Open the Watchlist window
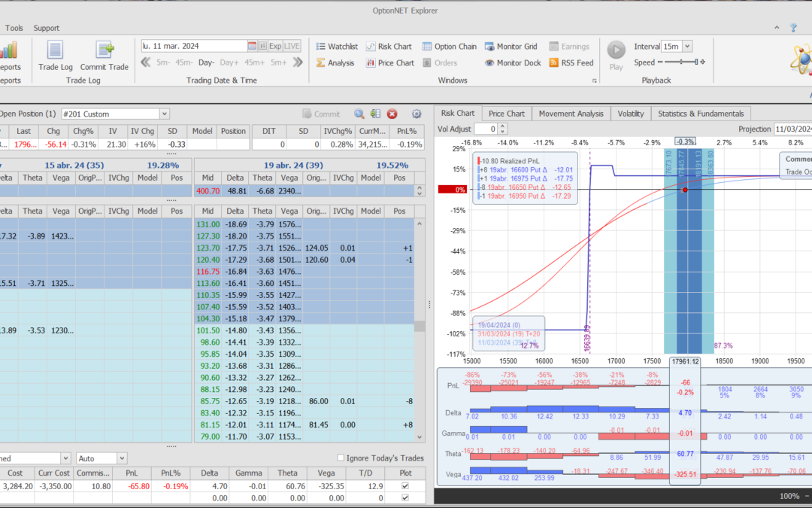Viewport: 812px width, 508px height. tap(337, 46)
